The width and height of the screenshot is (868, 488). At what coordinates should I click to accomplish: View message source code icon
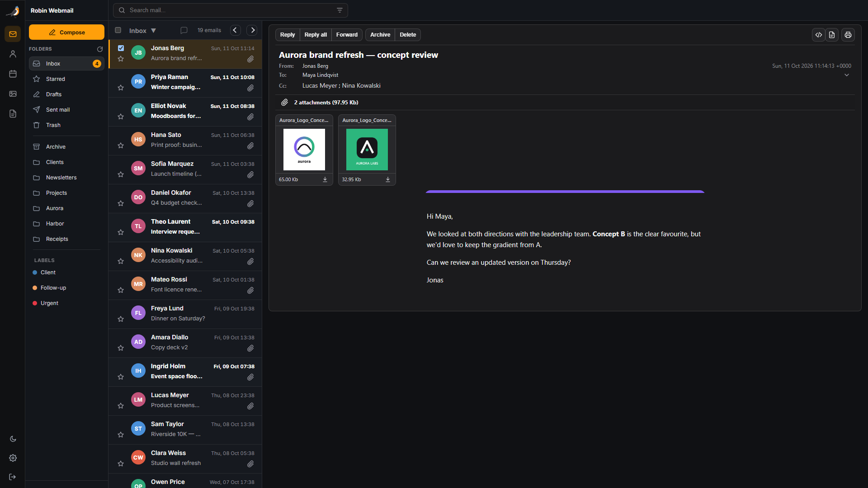[x=819, y=35]
